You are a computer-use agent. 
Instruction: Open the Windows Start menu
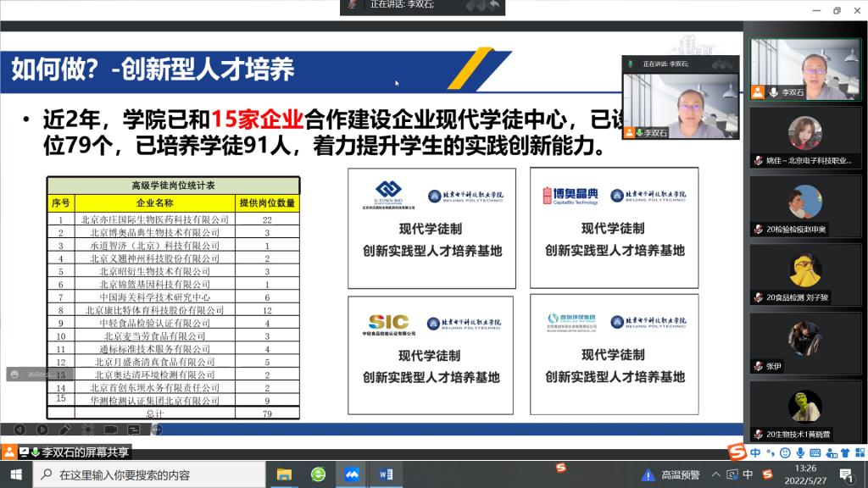pos(15,474)
